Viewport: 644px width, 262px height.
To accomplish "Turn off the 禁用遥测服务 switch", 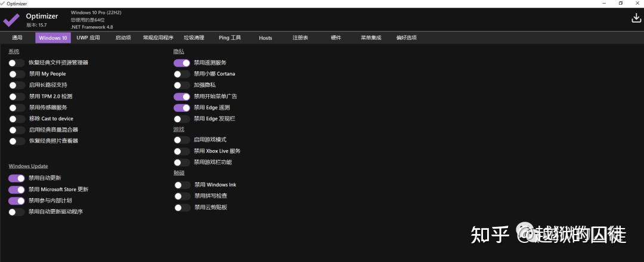I will click(181, 63).
